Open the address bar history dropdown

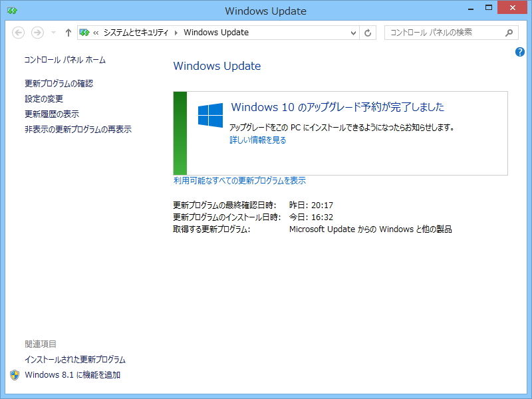[353, 33]
